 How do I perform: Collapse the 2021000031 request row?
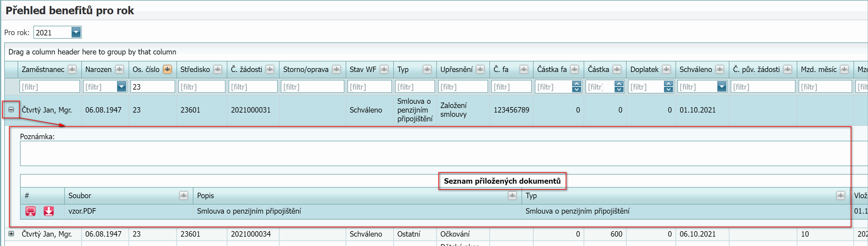point(11,110)
